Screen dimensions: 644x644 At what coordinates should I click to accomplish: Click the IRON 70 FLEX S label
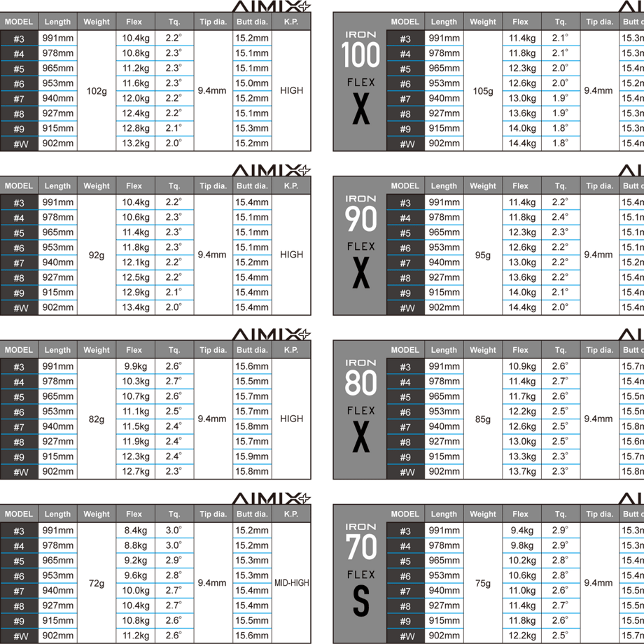(360, 570)
